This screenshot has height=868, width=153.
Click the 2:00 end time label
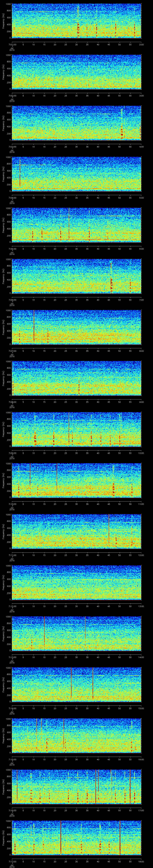click(x=141, y=44)
